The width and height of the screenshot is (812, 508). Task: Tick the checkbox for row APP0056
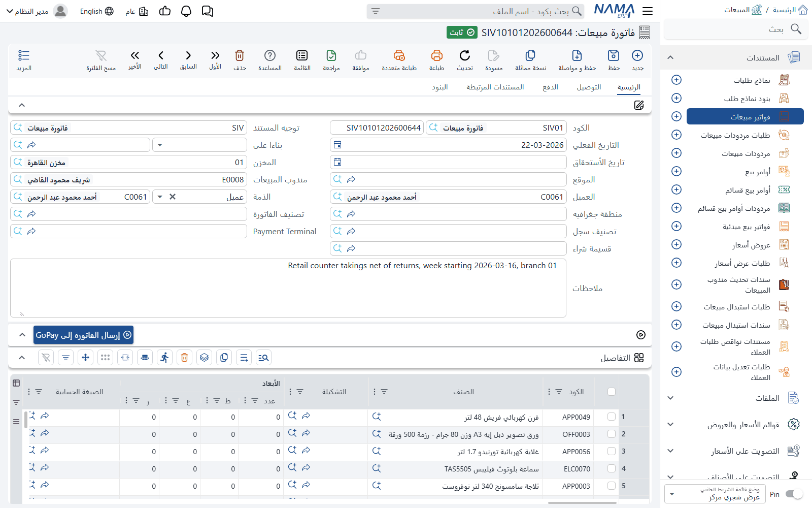point(612,451)
